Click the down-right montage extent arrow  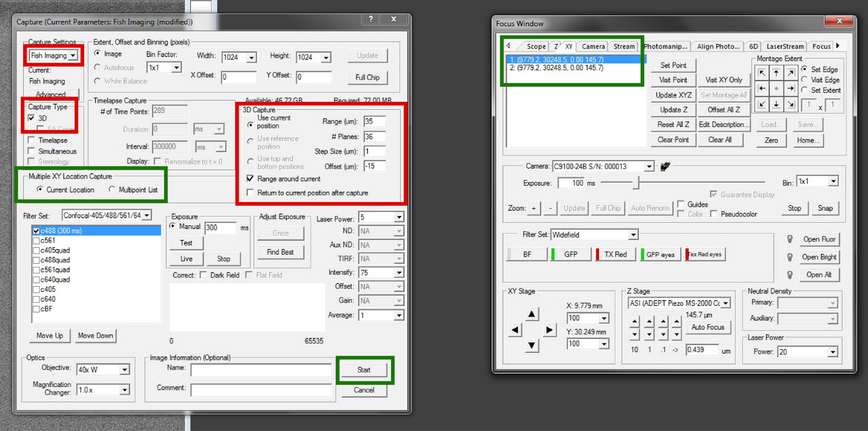790,104
